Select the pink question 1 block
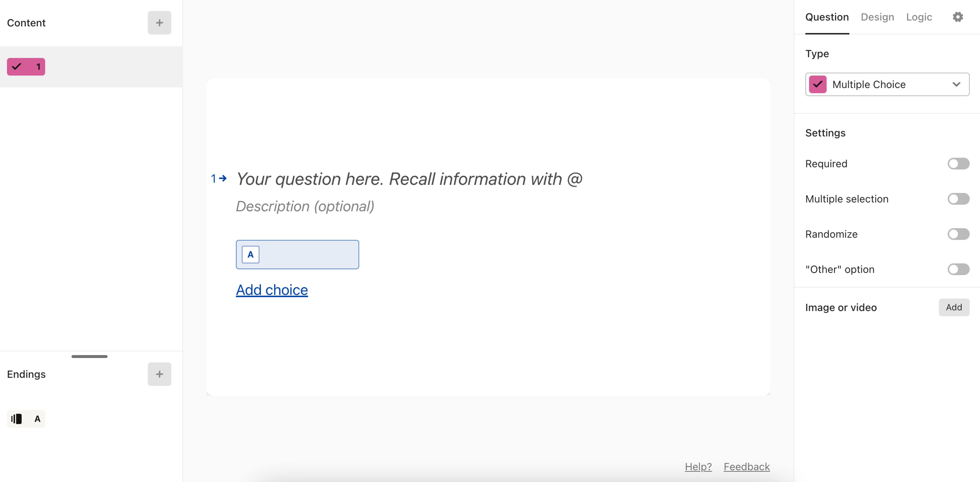980x482 pixels. coord(26,67)
